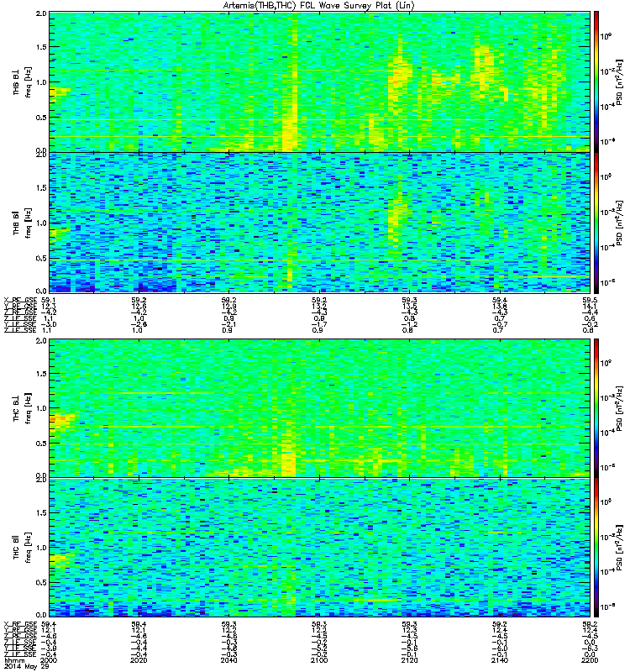Click the '2014 May 29' date label

pyautogui.click(x=27, y=666)
